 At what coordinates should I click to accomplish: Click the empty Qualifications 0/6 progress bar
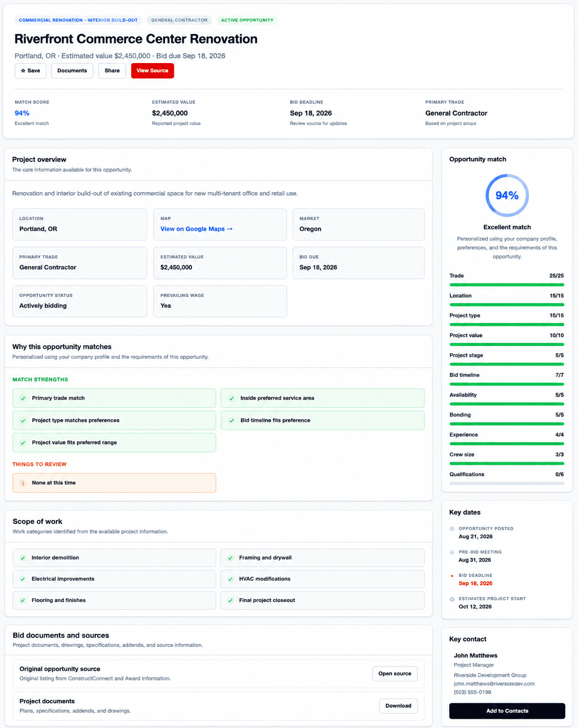507,483
